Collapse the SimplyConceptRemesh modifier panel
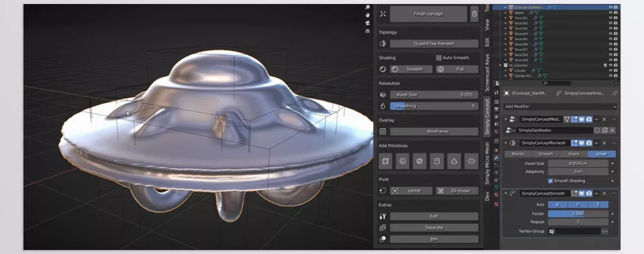The height and width of the screenshot is (254, 644). pos(506,143)
